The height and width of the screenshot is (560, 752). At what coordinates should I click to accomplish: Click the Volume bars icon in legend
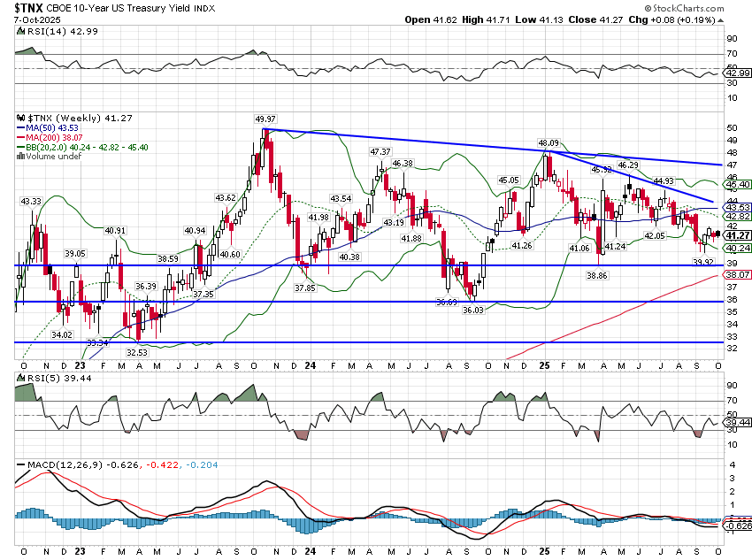(20, 157)
